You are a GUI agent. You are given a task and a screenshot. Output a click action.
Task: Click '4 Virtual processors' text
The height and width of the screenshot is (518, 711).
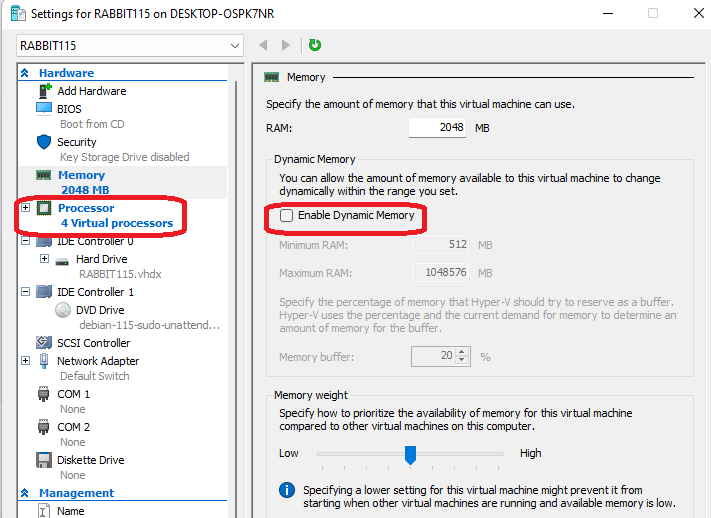(x=117, y=223)
